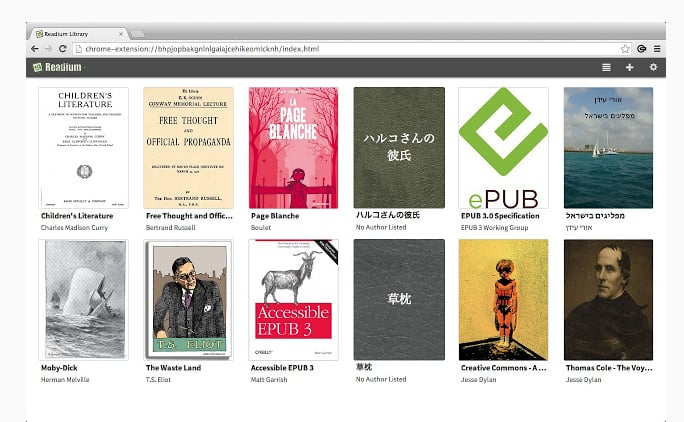Click the Readium logo icon in header
684x422 pixels.
38,67
